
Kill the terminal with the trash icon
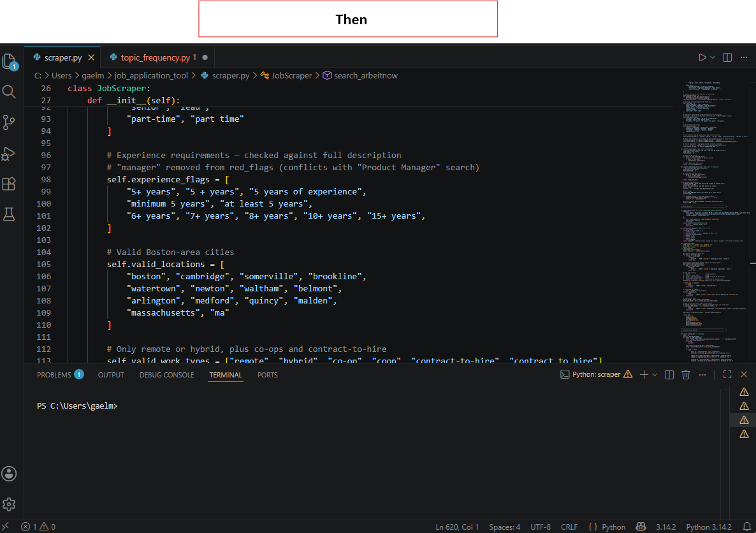pyautogui.click(x=686, y=375)
